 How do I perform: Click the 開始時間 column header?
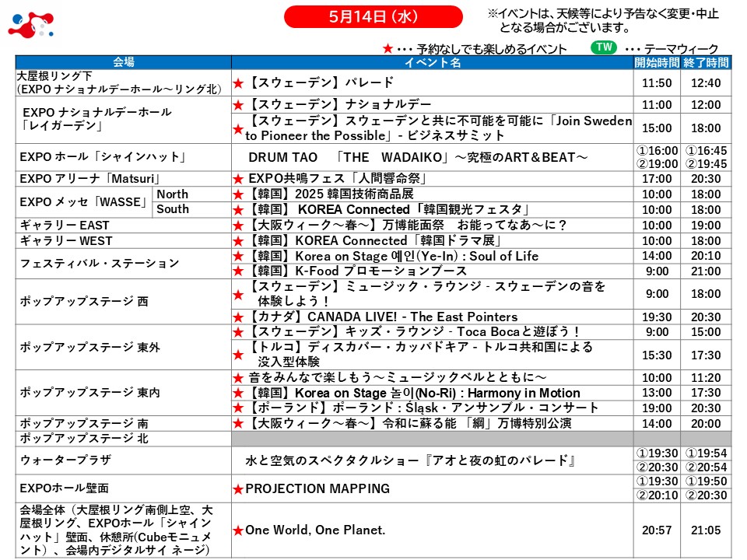657,62
